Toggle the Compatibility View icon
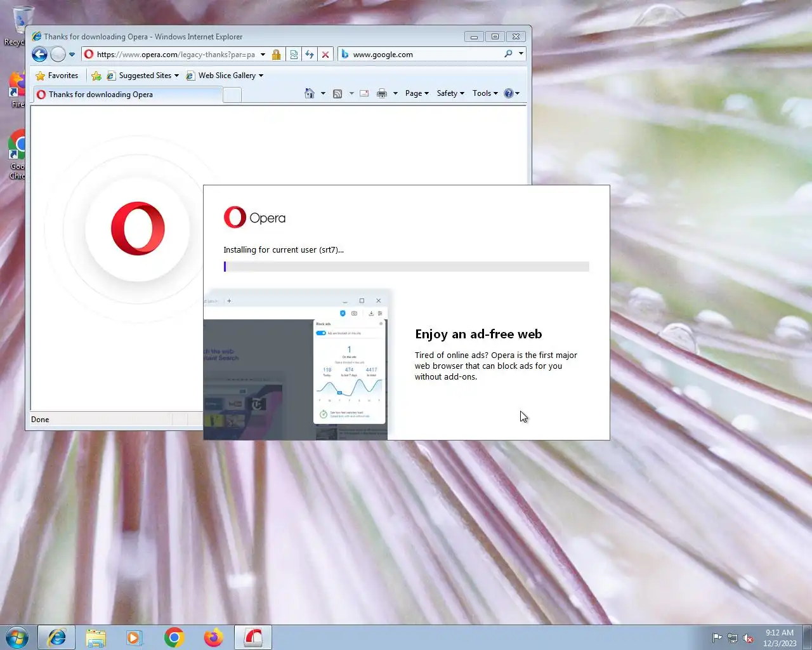Screen dimensions: 812x650 (294, 55)
